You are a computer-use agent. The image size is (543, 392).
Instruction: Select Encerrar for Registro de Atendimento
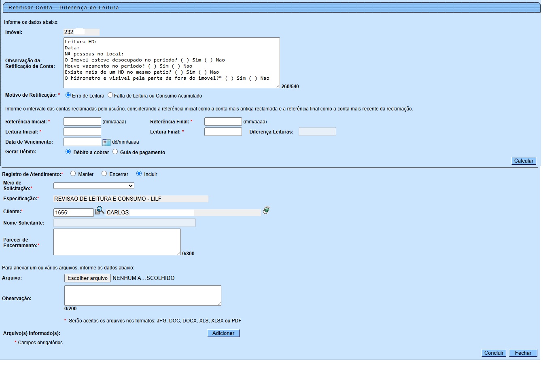(104, 174)
